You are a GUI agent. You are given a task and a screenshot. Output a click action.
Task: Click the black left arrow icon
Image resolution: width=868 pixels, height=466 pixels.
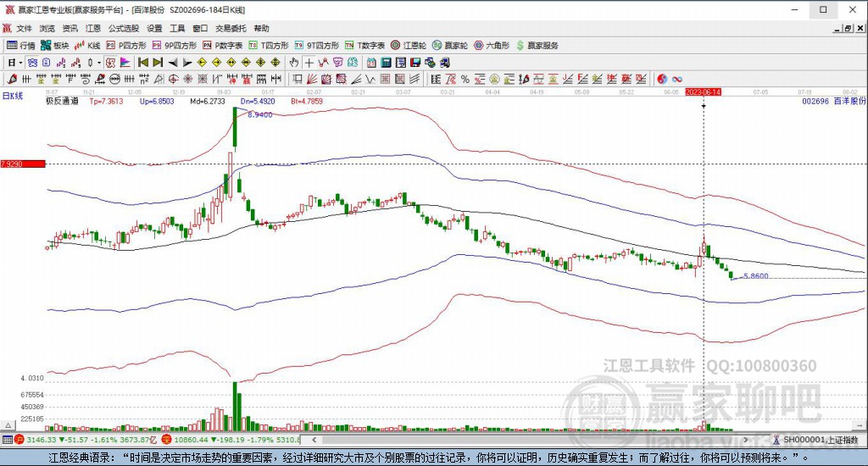click(173, 63)
